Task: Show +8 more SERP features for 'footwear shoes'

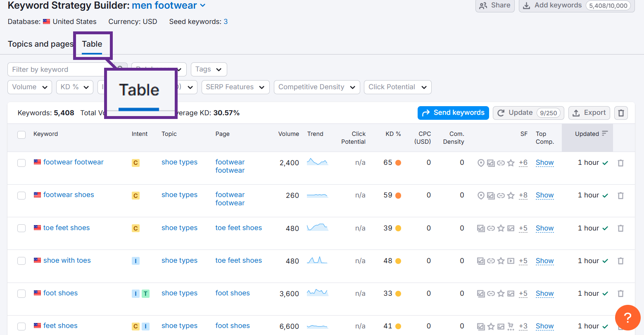Action: 523,195
